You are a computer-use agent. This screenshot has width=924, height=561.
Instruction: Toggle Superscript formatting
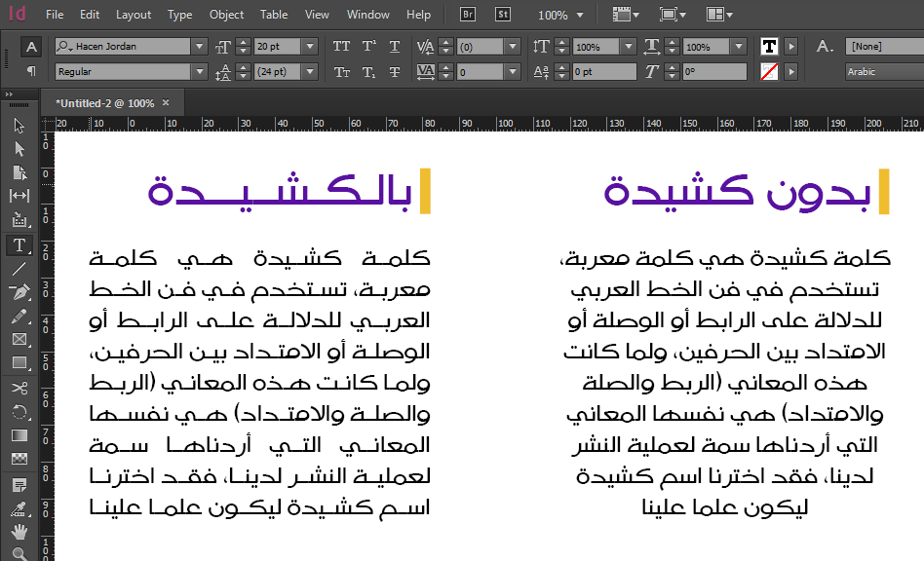point(368,47)
